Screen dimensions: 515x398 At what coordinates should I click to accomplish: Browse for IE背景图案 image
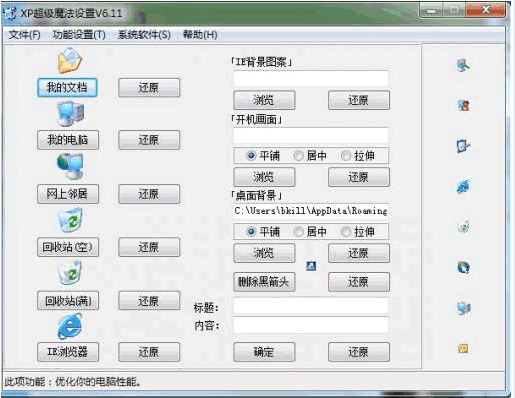[264, 100]
